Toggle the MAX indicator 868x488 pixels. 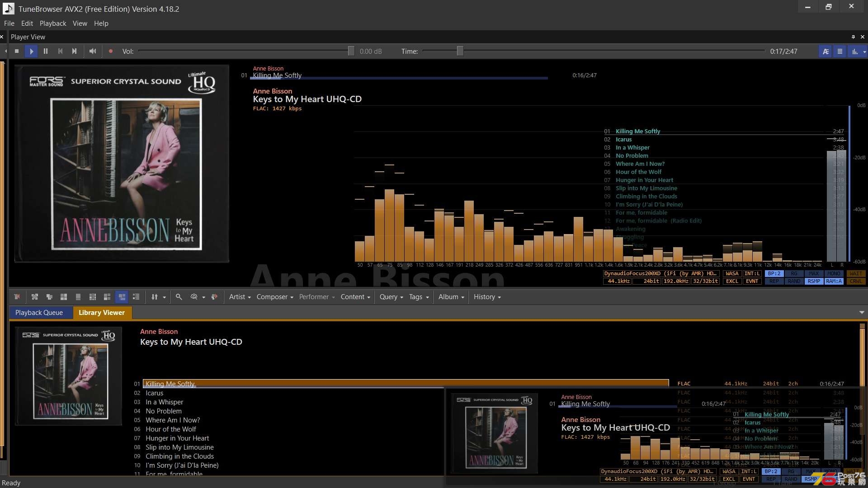click(x=814, y=274)
